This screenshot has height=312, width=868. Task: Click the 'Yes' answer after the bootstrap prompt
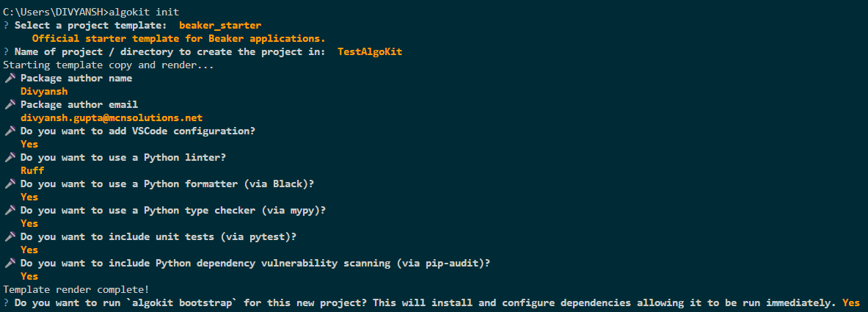pos(851,302)
